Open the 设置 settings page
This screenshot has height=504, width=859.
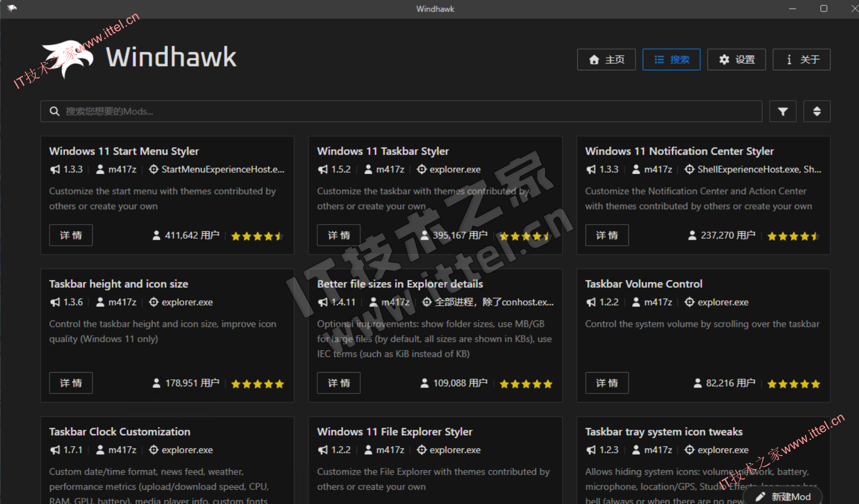(x=736, y=59)
